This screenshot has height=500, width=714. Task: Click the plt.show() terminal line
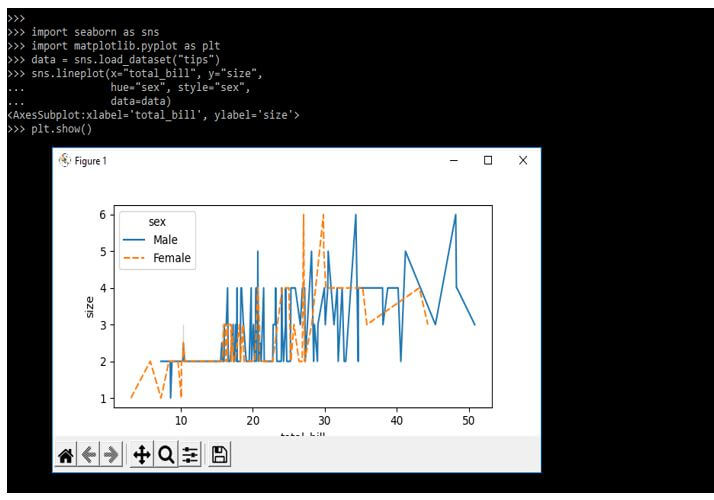click(50, 129)
